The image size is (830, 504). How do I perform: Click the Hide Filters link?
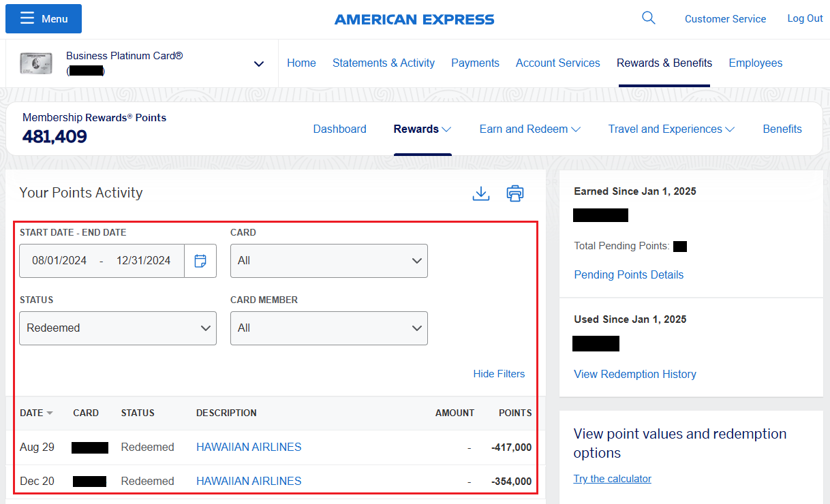(x=499, y=374)
